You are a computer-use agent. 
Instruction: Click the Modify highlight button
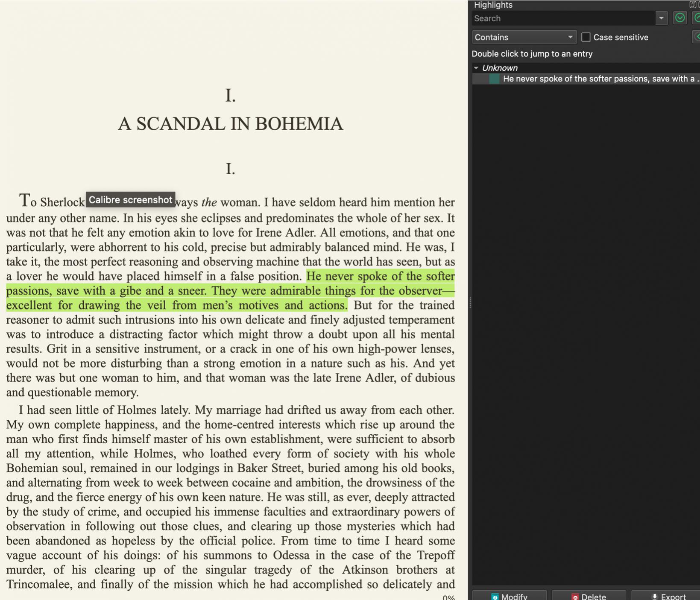click(x=509, y=596)
